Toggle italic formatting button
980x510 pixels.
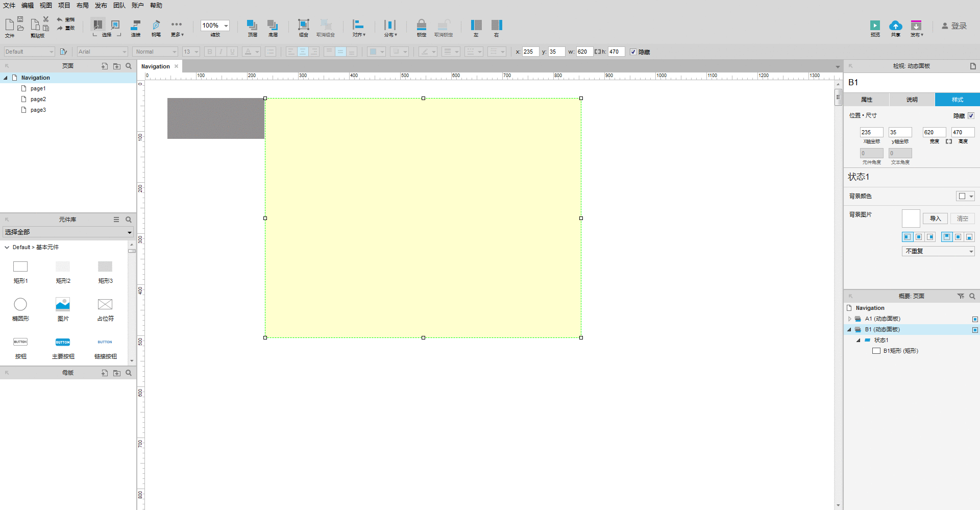click(221, 52)
